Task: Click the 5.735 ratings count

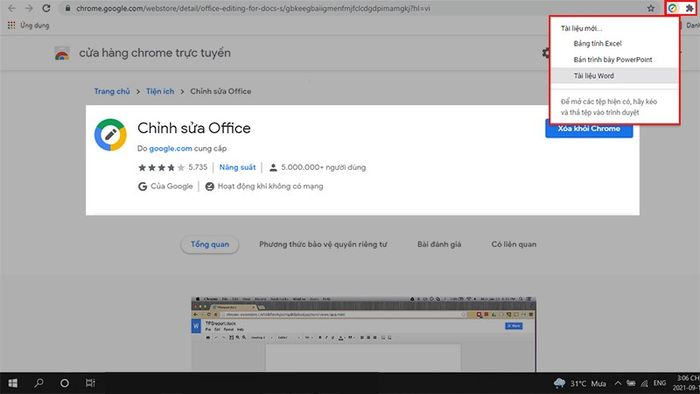Action: [x=198, y=168]
